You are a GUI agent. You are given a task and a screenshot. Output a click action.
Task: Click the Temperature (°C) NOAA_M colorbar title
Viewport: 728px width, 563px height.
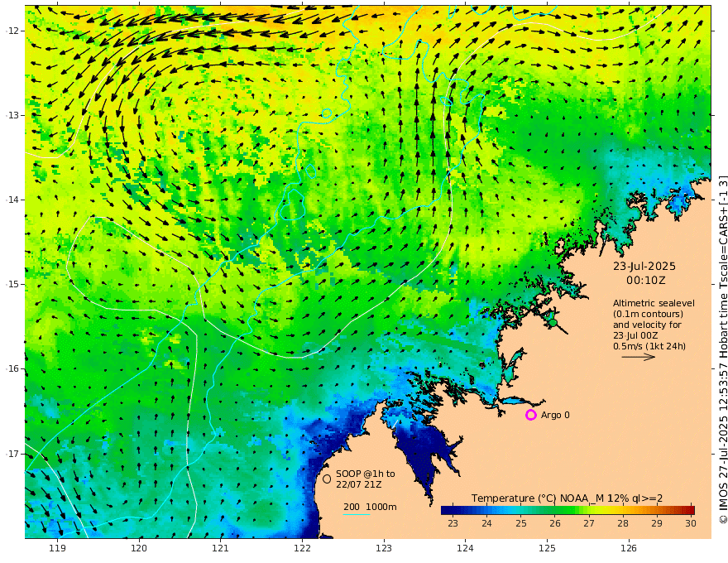coord(567,498)
